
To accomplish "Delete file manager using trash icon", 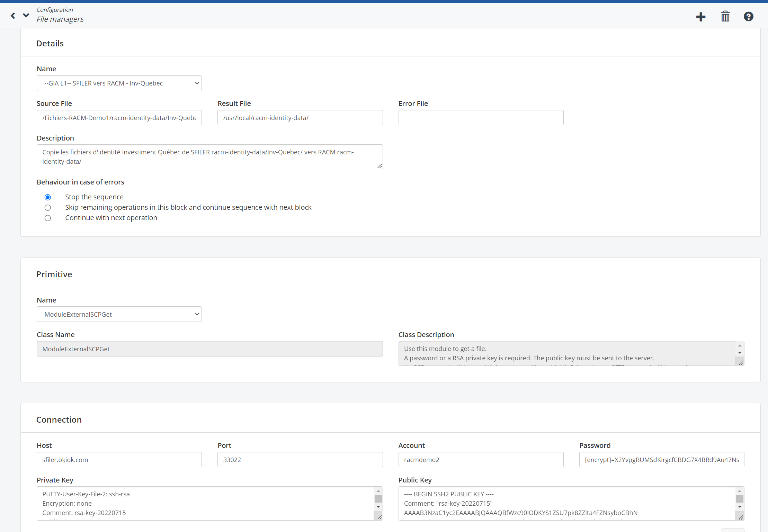I will click(x=725, y=16).
